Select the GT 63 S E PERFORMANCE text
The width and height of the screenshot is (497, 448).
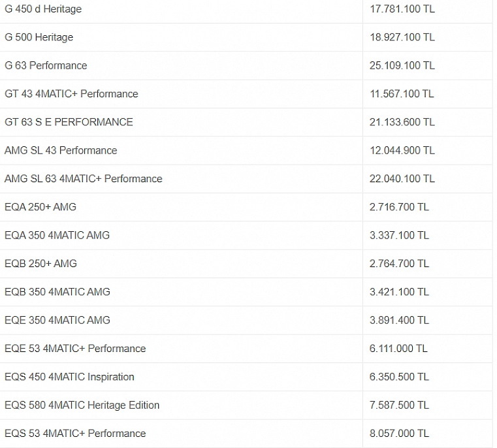[69, 122]
